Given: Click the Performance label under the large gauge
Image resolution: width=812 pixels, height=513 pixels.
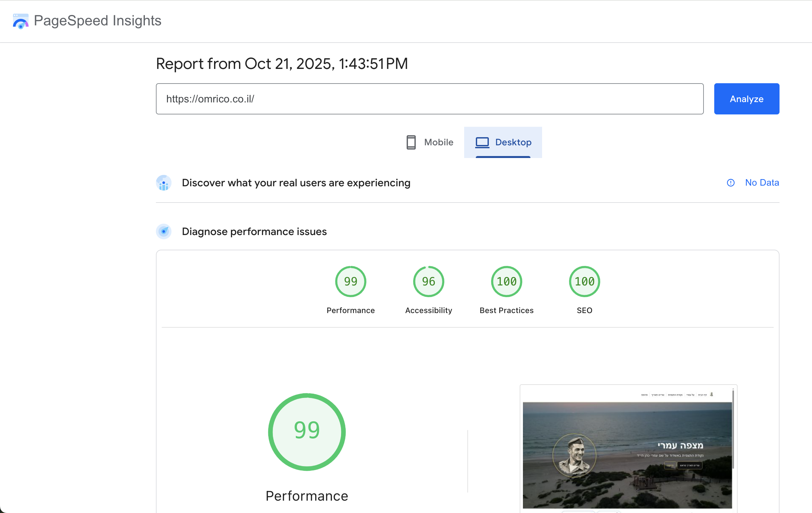Looking at the screenshot, I should 307,495.
